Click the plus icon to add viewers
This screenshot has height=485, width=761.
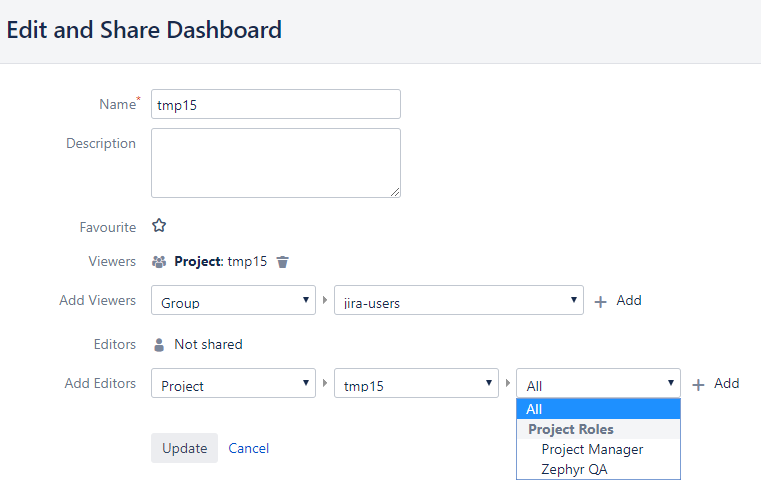600,302
